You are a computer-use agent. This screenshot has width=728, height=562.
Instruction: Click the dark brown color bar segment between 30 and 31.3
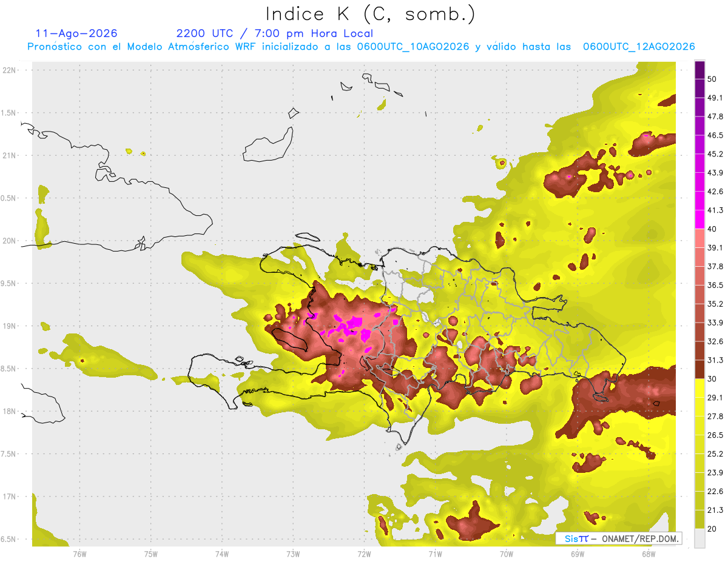[699, 369]
